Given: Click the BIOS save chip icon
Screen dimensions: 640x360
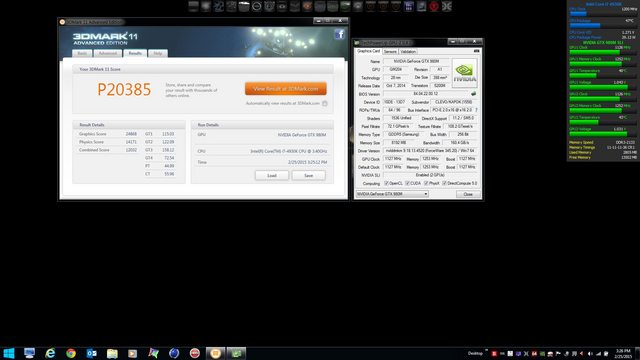Looking at the screenshot, I should (473, 94).
